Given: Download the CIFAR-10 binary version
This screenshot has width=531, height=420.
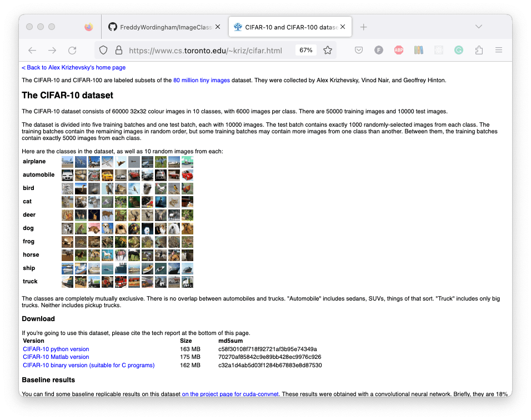Looking at the screenshot, I should click(89, 366).
